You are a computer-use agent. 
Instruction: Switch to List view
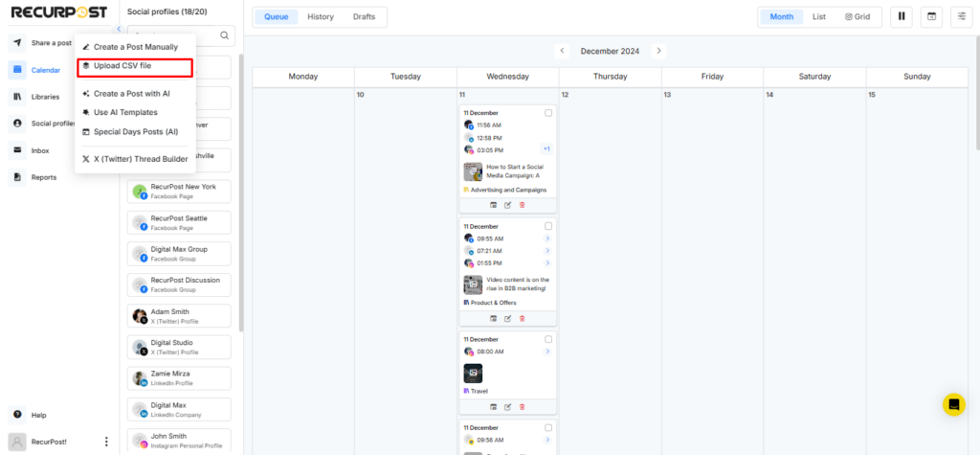pyautogui.click(x=819, y=17)
